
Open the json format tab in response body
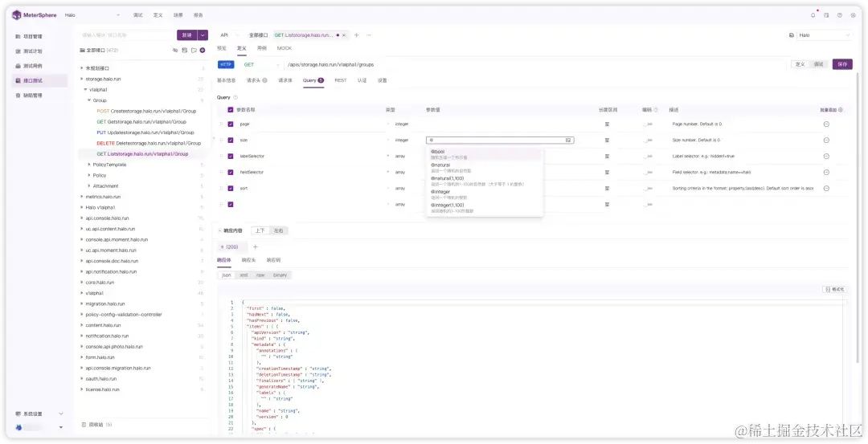point(227,275)
